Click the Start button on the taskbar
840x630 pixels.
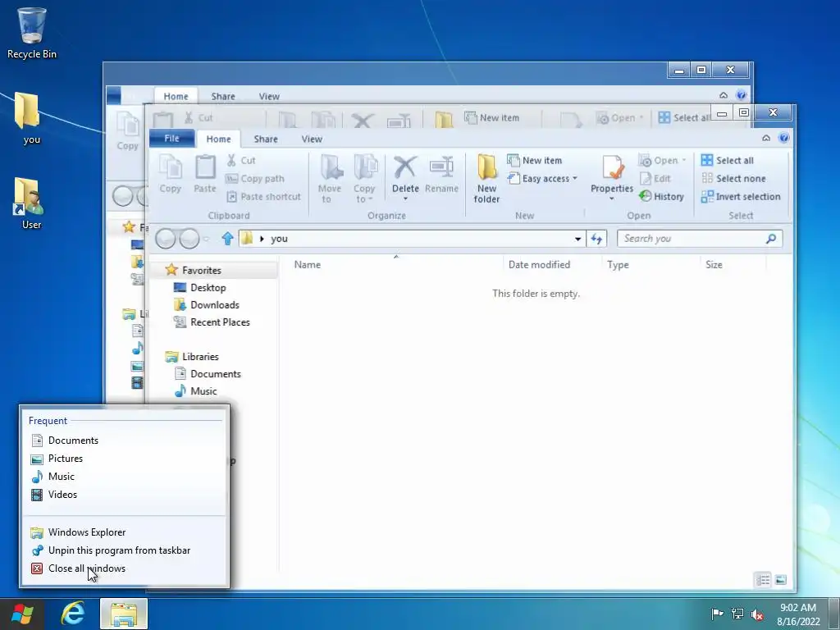coord(22,614)
